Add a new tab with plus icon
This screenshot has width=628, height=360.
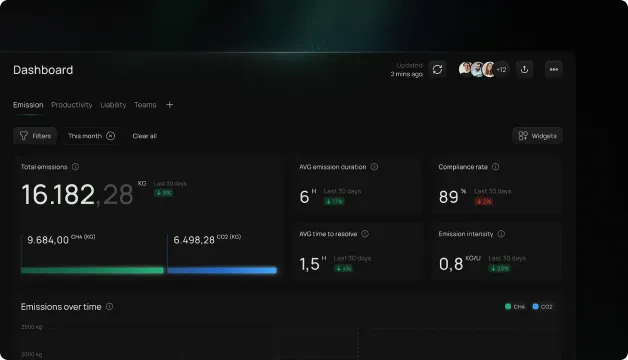(x=169, y=105)
